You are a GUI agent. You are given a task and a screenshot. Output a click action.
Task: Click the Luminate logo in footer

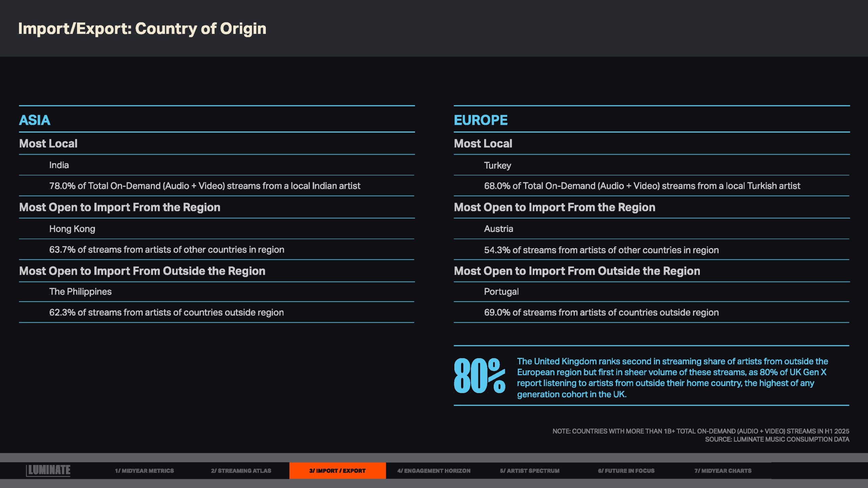click(x=48, y=470)
